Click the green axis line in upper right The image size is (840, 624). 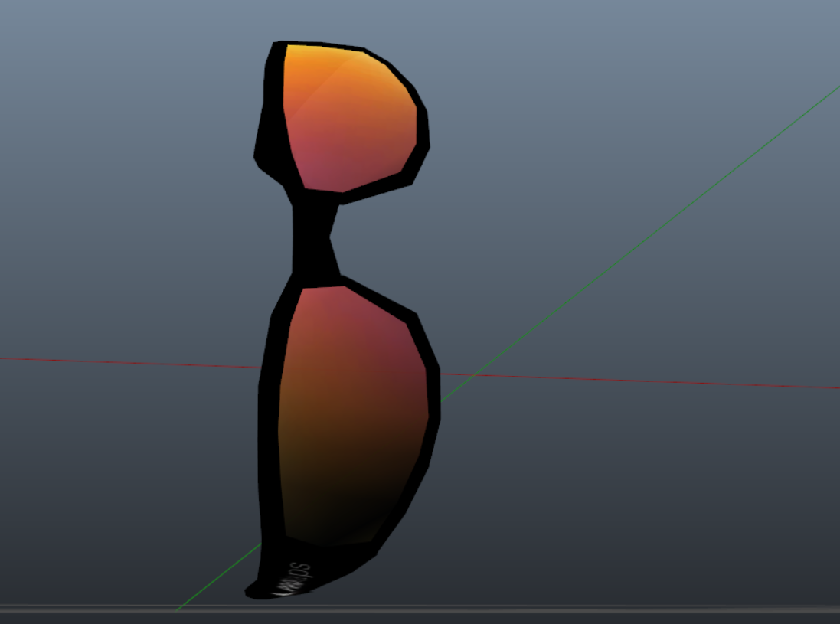pyautogui.click(x=689, y=205)
